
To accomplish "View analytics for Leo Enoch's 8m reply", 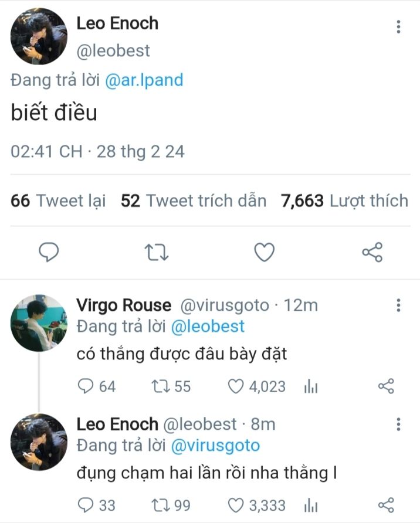I will coord(311,505).
